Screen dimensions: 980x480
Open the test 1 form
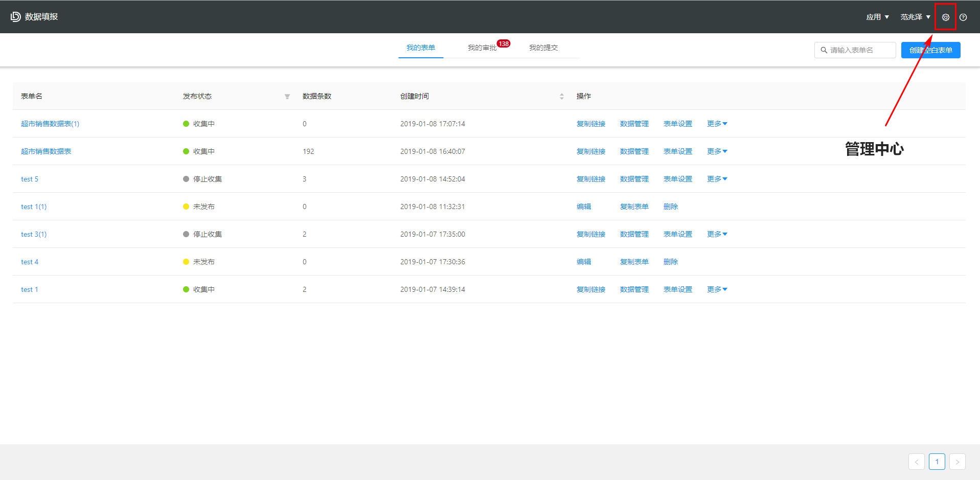[30, 289]
